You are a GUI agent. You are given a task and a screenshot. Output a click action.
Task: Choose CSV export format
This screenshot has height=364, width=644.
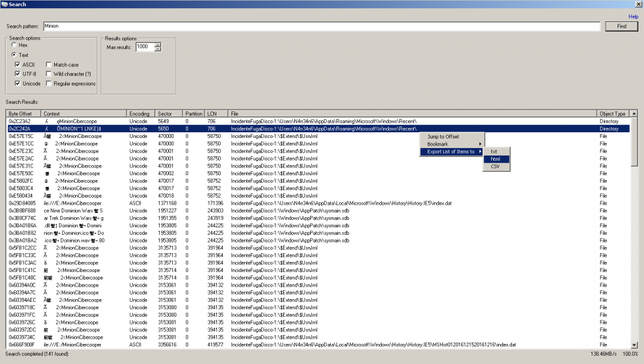[496, 166]
